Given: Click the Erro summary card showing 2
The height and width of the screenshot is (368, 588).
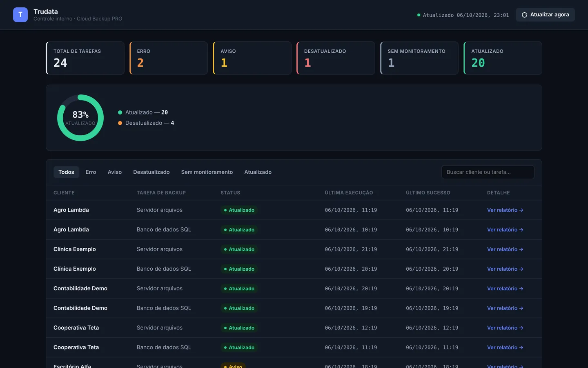Looking at the screenshot, I should click(x=169, y=58).
